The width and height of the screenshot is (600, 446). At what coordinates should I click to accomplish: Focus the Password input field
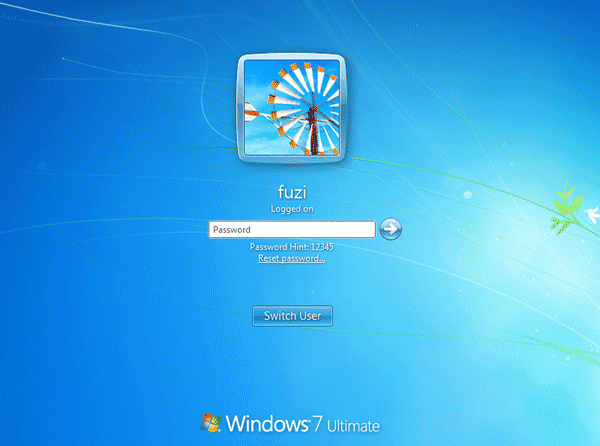[292, 230]
